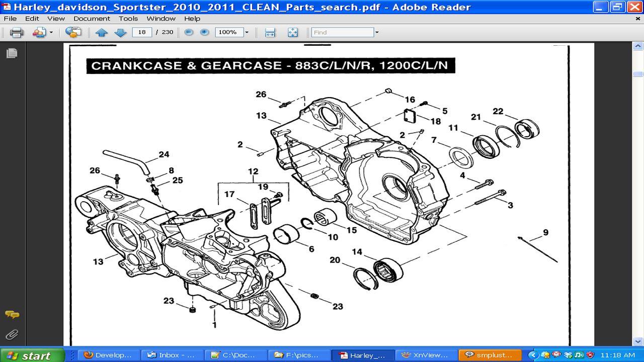The image size is (644, 362).
Task: Switch to the 'C:\Doc...' taskbar window
Action: (234, 355)
